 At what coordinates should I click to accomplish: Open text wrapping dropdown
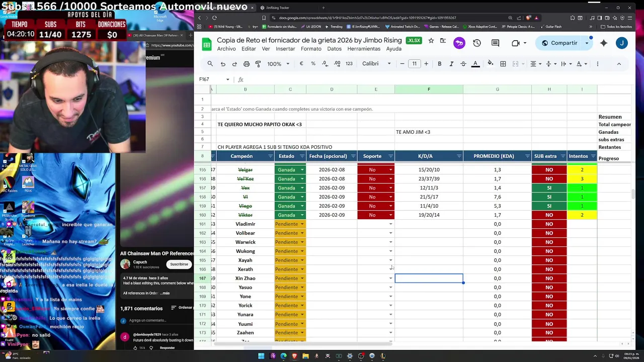pos(566,64)
